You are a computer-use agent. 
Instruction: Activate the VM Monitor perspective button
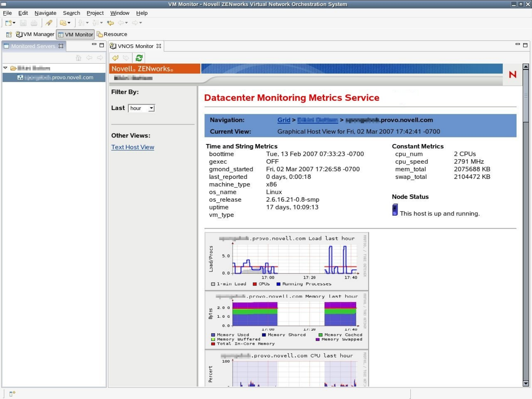(75, 34)
